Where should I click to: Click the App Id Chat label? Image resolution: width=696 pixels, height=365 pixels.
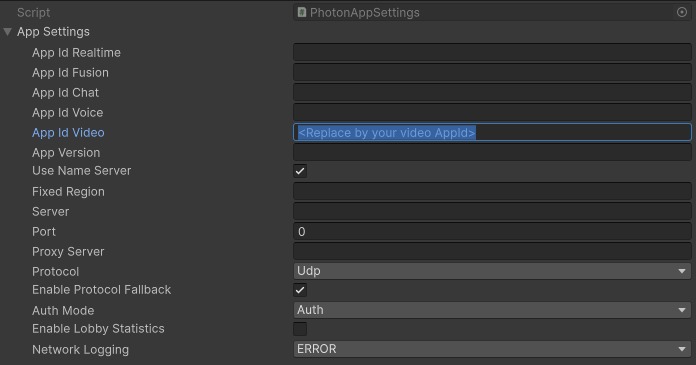coord(65,93)
